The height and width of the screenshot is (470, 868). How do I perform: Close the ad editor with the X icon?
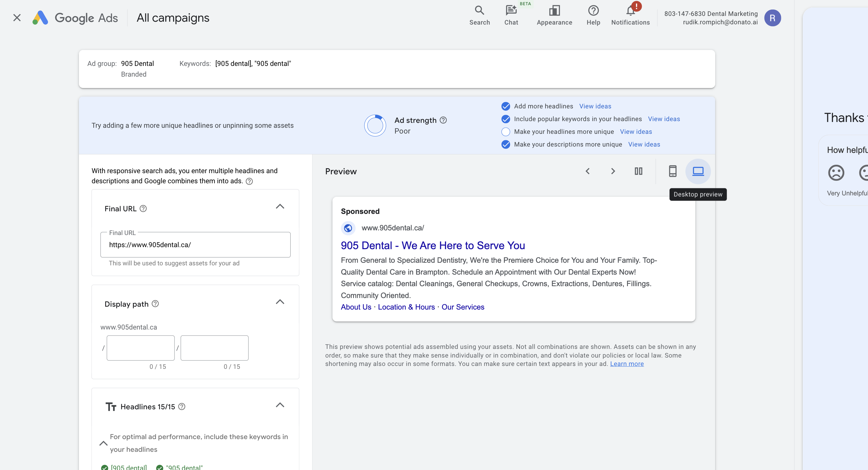[x=17, y=18]
